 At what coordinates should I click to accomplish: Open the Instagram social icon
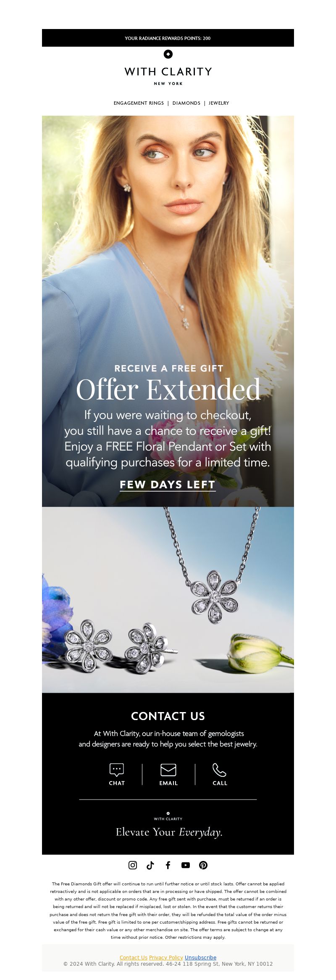coord(133,865)
